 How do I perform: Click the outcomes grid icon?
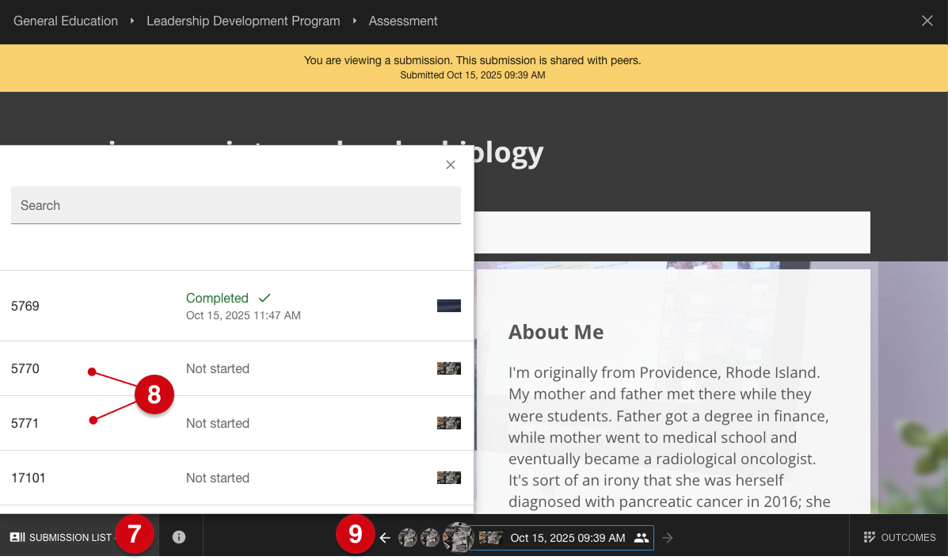click(870, 537)
